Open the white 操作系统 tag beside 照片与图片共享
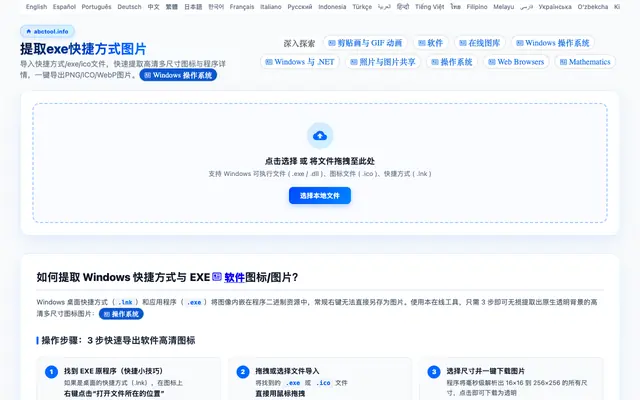This screenshot has width=640, height=400. point(452,62)
